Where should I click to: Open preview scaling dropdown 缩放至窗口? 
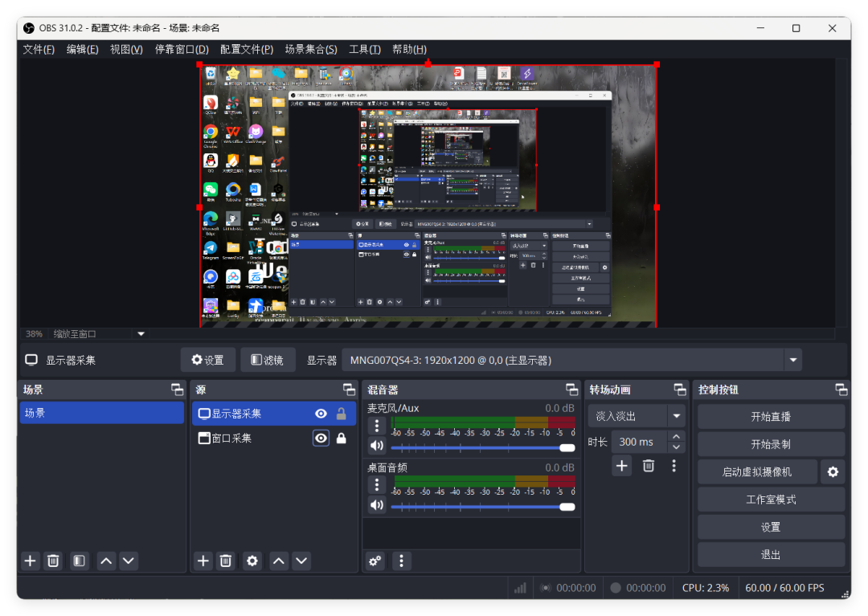[99, 334]
